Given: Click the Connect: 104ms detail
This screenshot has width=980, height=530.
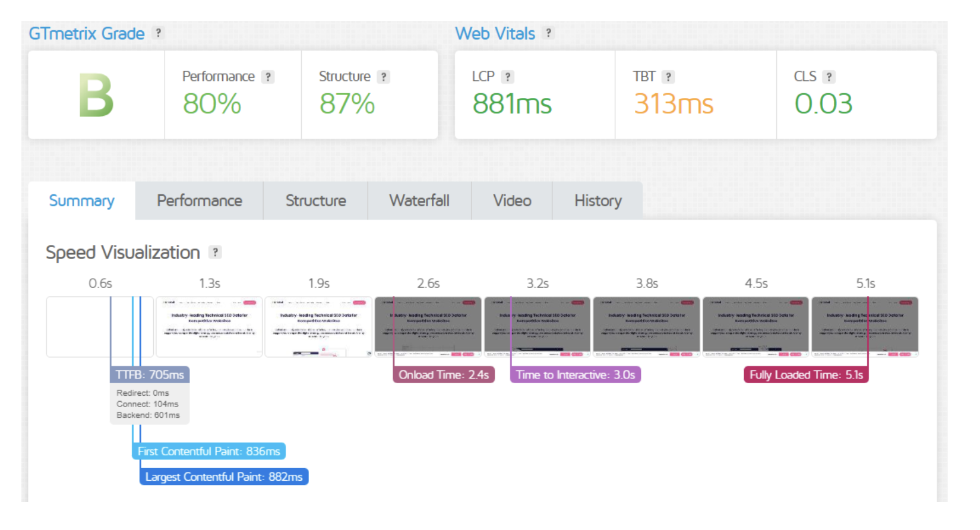Looking at the screenshot, I should (147, 404).
